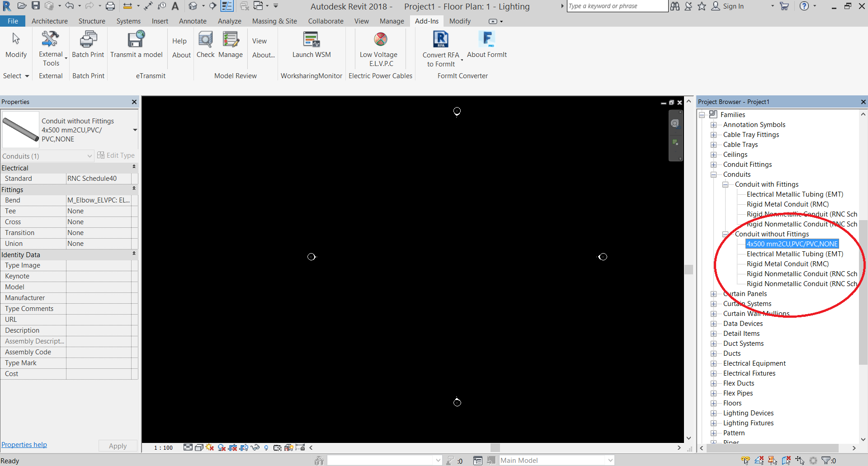
Task: Collapse the Conduits family node
Action: [713, 174]
